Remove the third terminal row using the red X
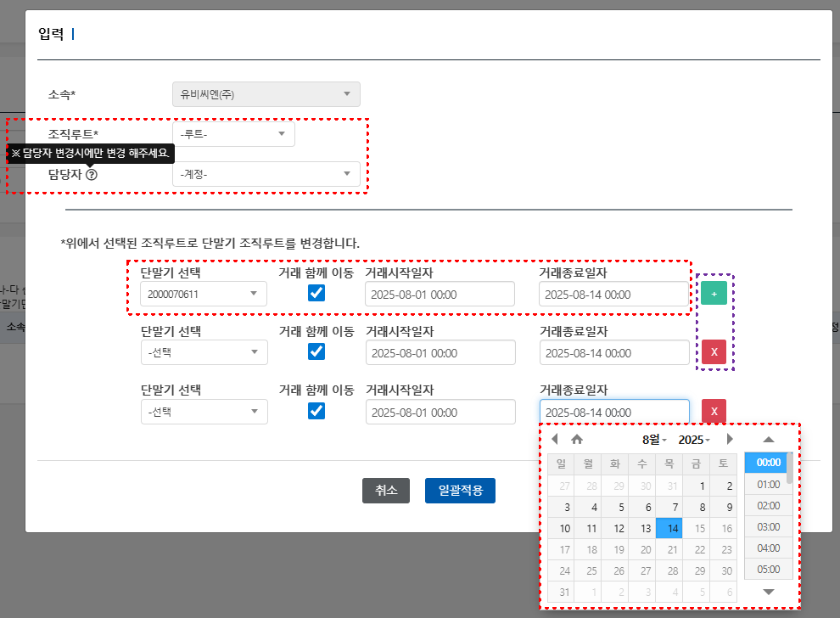Screen dimensions: 840x618 click(x=714, y=411)
